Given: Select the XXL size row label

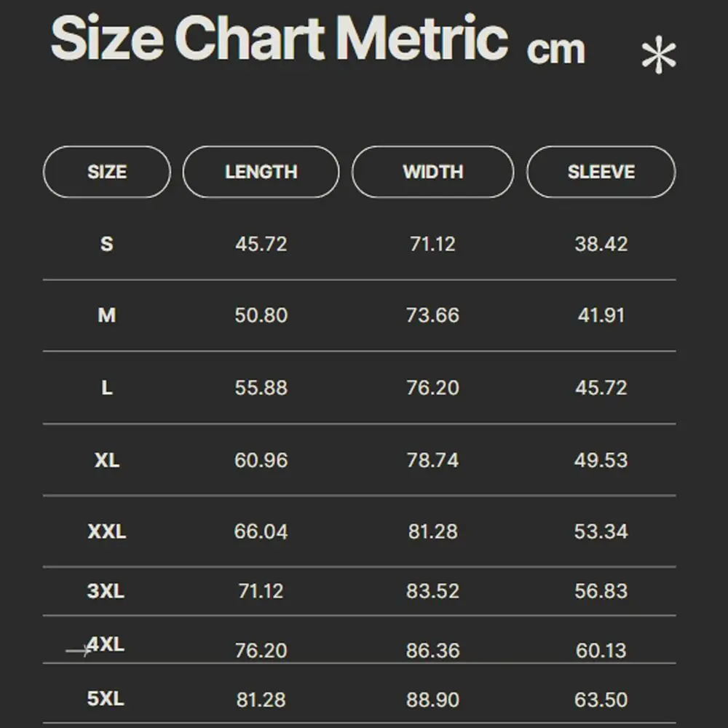Looking at the screenshot, I should pos(107,531).
